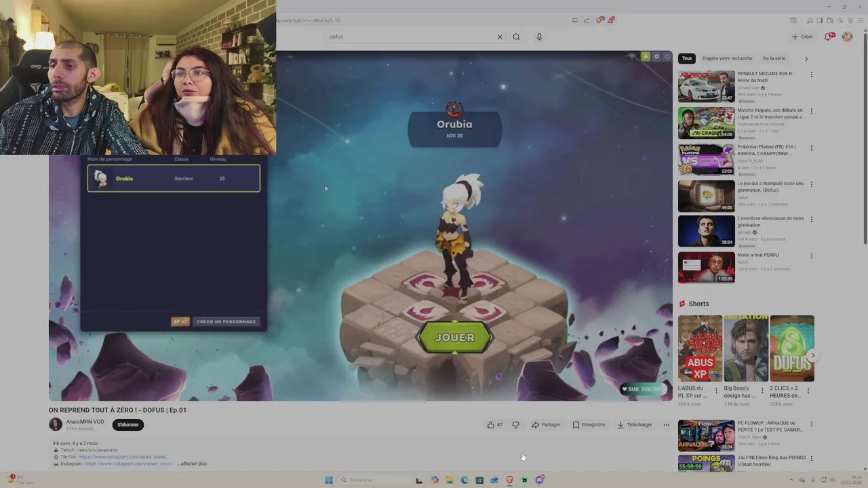The image size is (868, 488).
Task: Share the video via Partager
Action: pyautogui.click(x=546, y=425)
